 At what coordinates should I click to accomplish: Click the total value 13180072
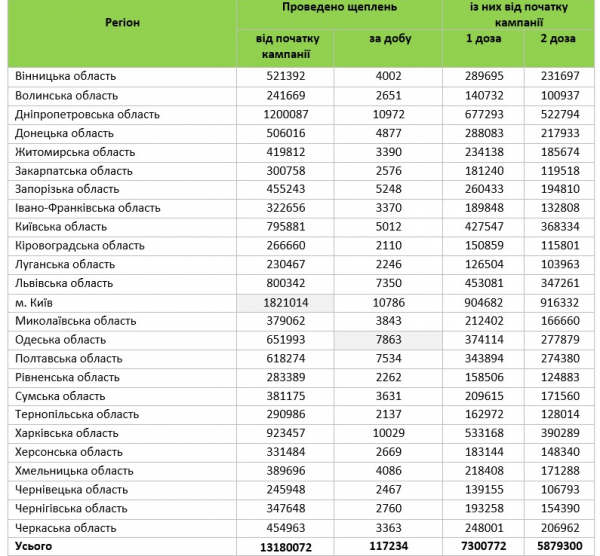[x=285, y=547]
